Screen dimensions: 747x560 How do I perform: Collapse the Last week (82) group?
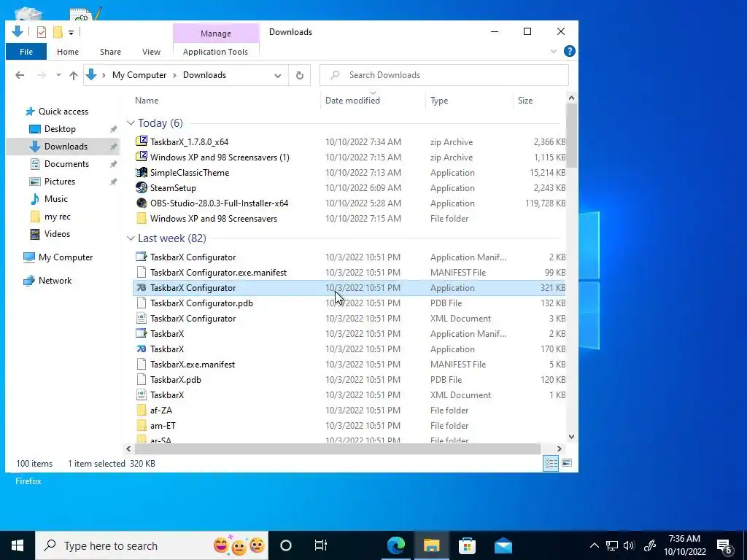[x=131, y=238]
